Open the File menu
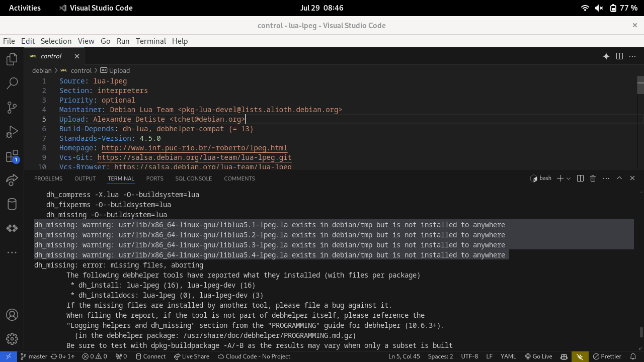 9,41
